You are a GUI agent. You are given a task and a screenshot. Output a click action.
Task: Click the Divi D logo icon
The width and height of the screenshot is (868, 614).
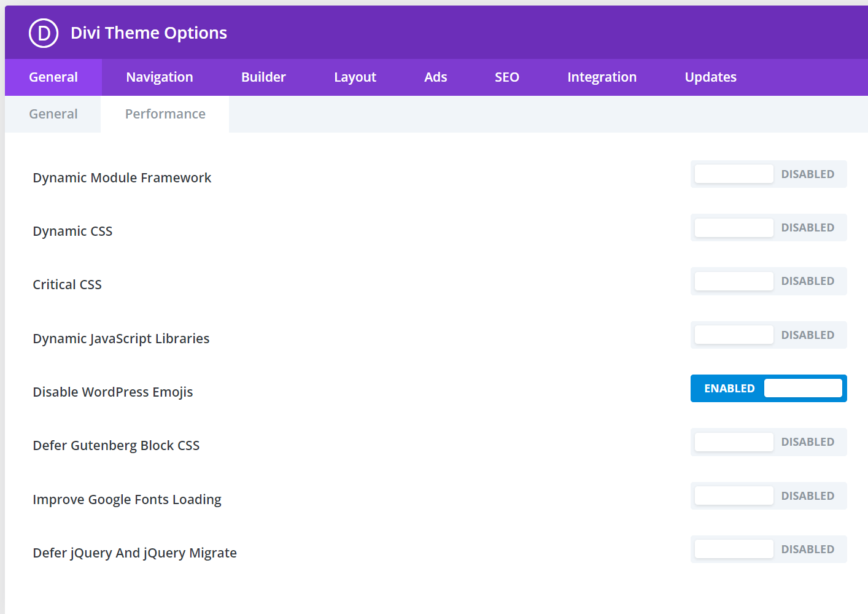pos(44,33)
